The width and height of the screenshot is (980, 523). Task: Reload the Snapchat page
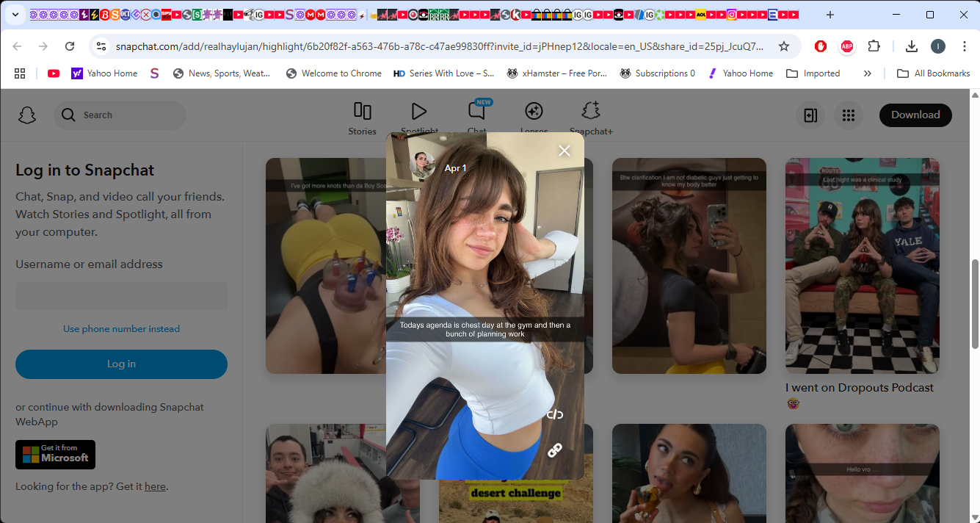pos(70,46)
